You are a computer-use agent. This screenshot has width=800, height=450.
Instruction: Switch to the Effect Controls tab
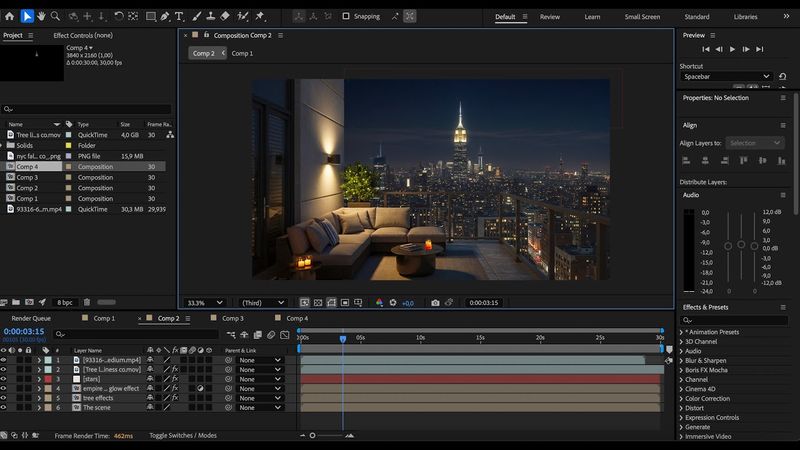point(83,35)
